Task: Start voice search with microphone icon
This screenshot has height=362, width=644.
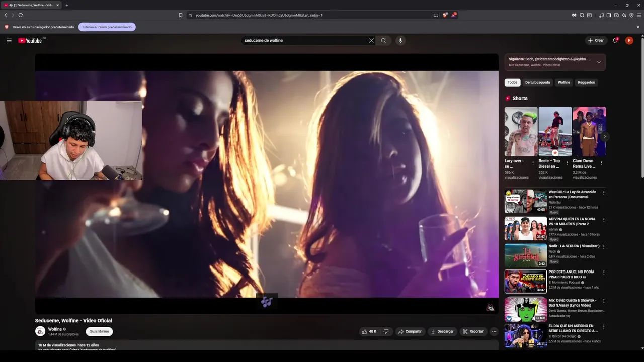Action: coord(400,40)
